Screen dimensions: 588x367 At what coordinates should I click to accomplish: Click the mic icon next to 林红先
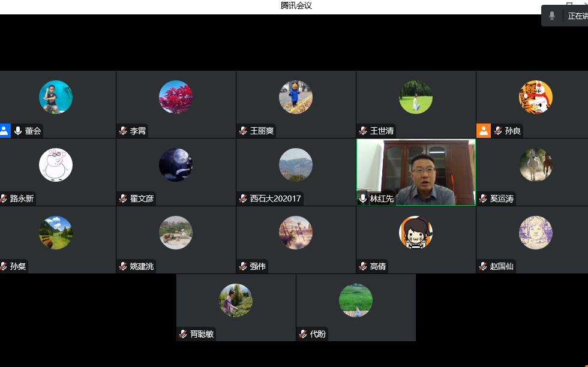[362, 198]
